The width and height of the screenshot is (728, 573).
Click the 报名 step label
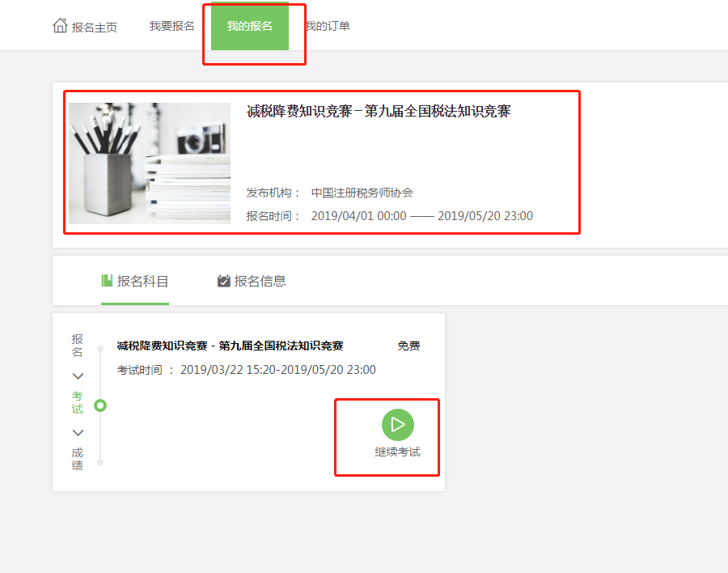click(77, 346)
